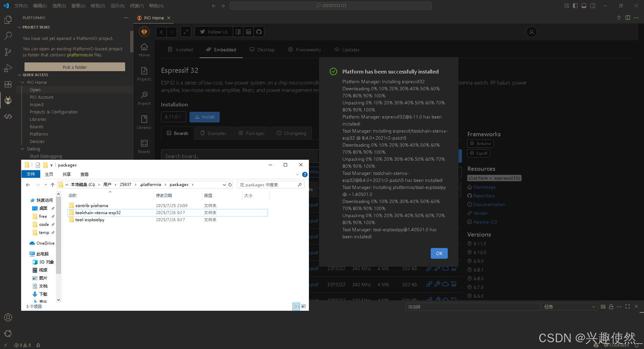Image resolution: width=644 pixels, height=349 pixels.
Task: Switch to the Frameworks tab
Action: coord(305,50)
